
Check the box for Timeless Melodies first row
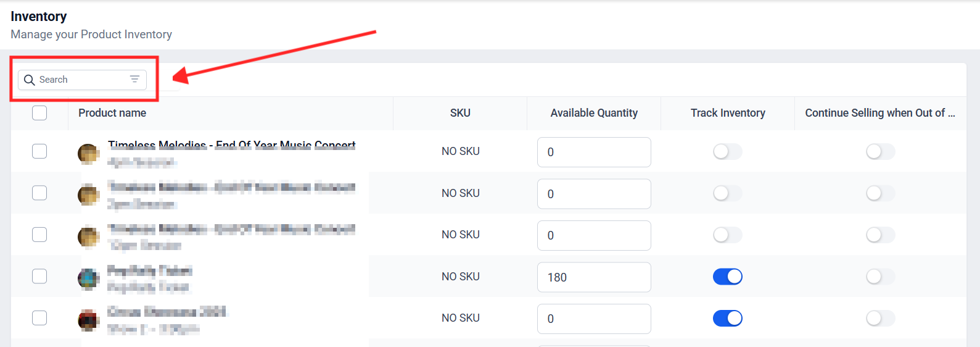pos(39,151)
